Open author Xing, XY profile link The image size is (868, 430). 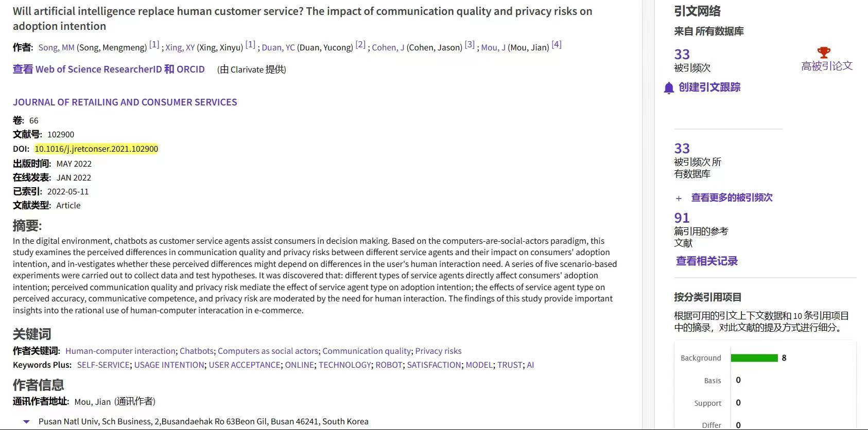click(180, 48)
